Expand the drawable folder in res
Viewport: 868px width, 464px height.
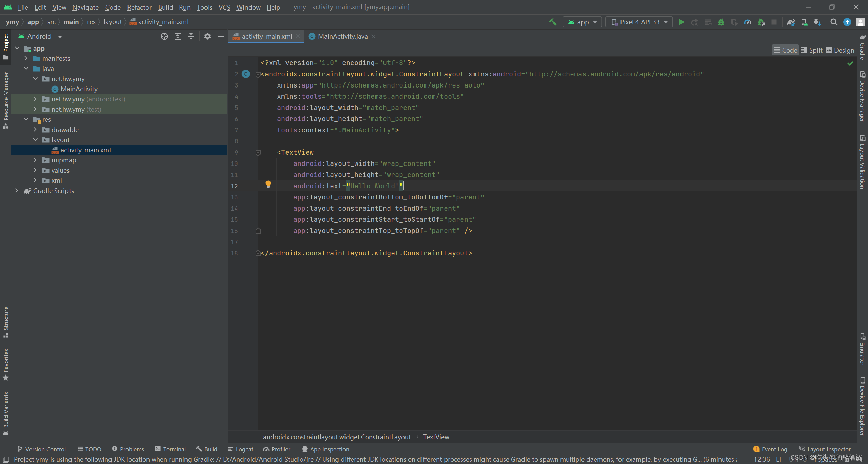point(35,130)
